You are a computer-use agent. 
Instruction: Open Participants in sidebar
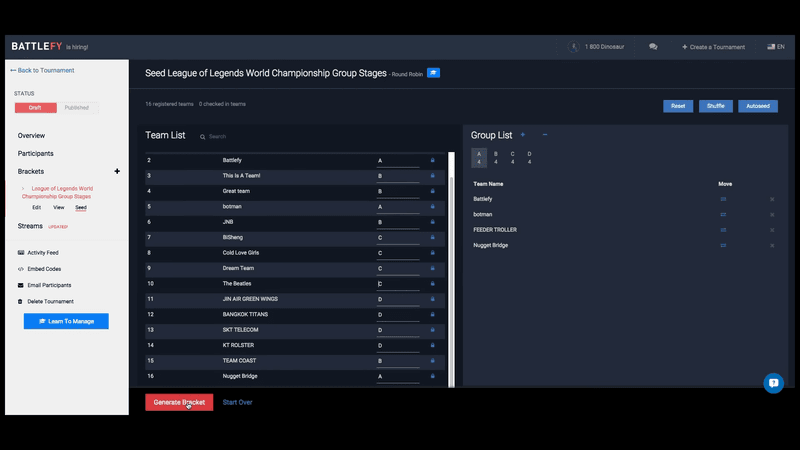tap(35, 154)
